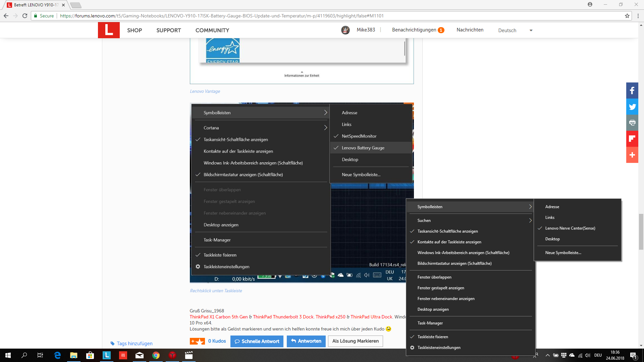
Task: Enable the Adresse toolbar in right submenu
Action: pyautogui.click(x=578, y=207)
